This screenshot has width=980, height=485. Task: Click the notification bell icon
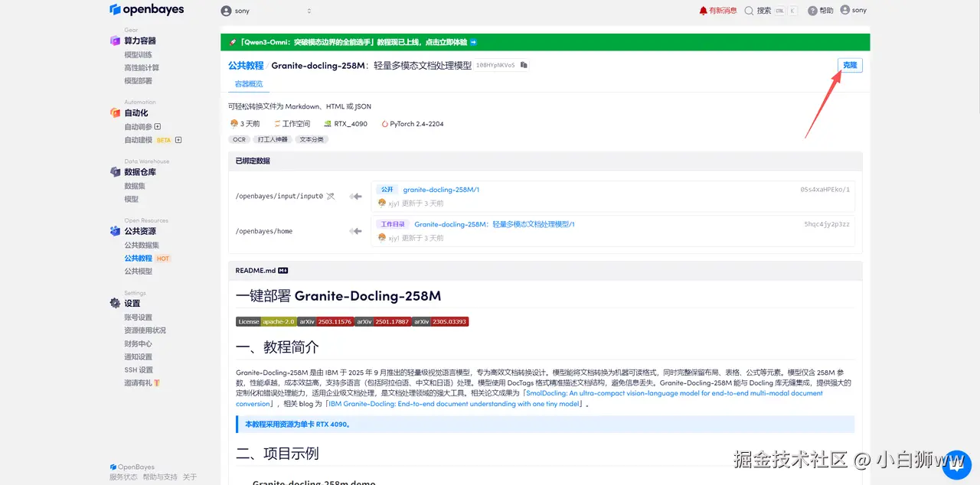(703, 11)
